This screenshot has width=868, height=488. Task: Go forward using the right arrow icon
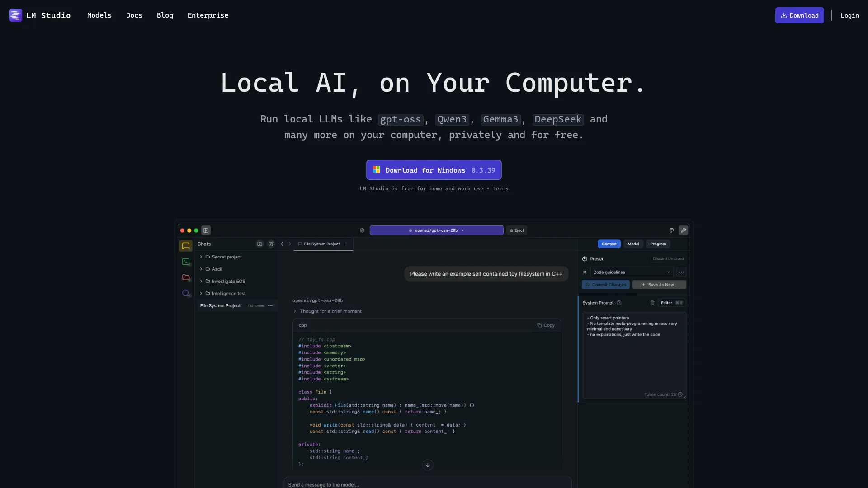290,244
